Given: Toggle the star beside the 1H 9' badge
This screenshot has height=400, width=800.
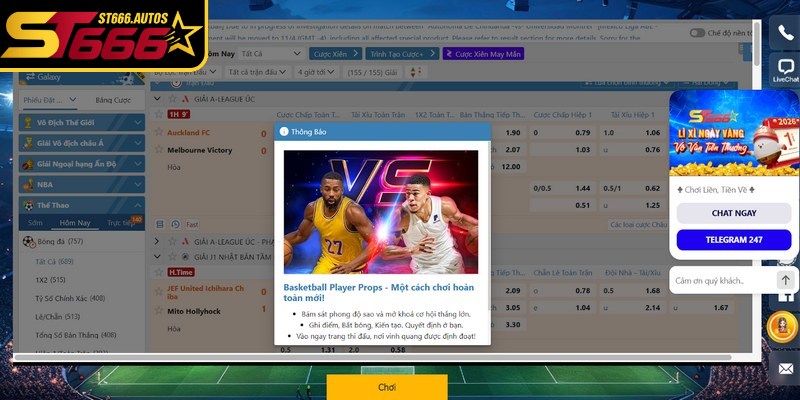Looking at the screenshot, I should [159, 114].
